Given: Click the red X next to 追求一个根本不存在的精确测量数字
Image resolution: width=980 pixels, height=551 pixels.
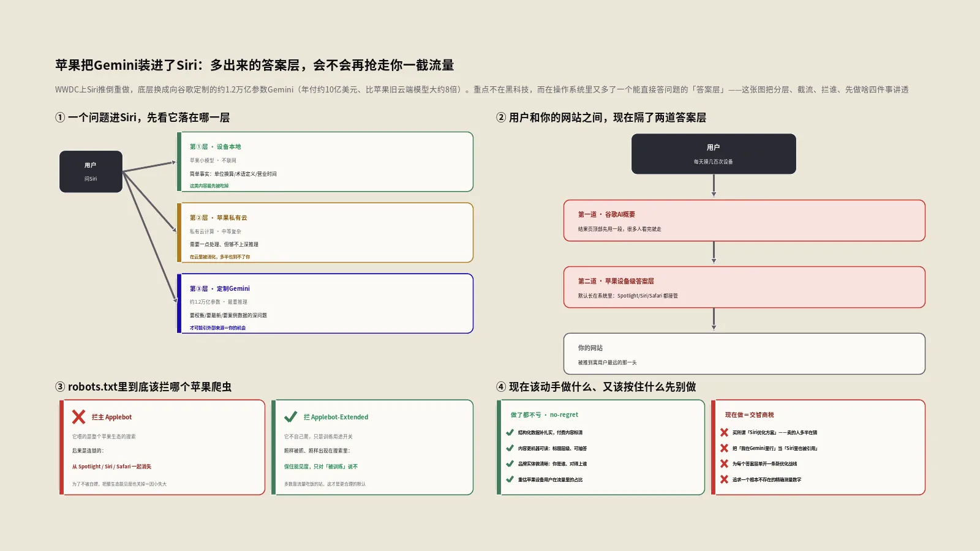Looking at the screenshot, I should [724, 479].
